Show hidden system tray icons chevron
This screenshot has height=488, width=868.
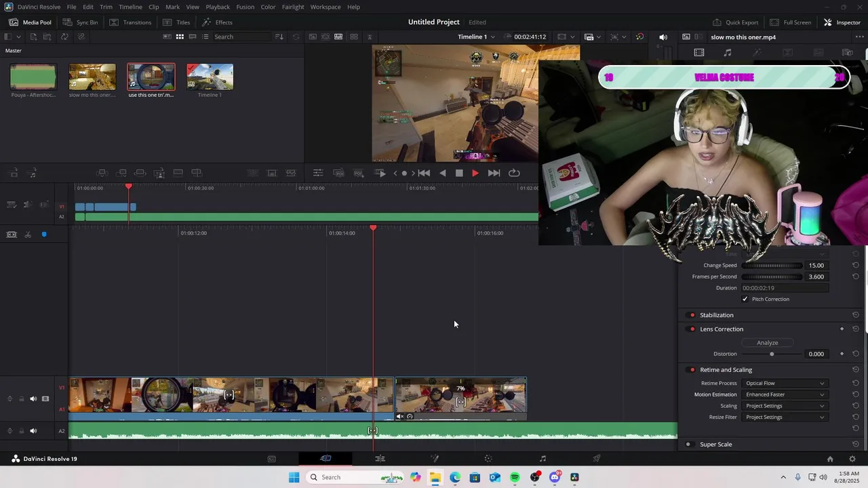783,477
